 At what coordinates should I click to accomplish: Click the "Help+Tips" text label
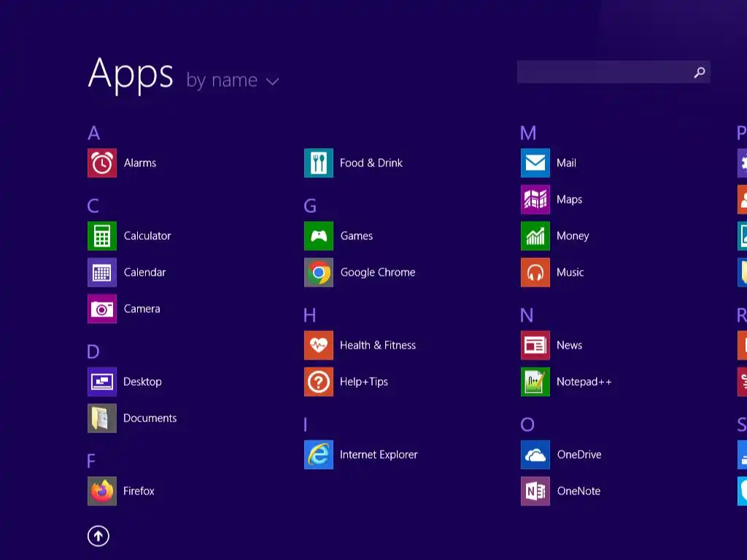(x=364, y=382)
